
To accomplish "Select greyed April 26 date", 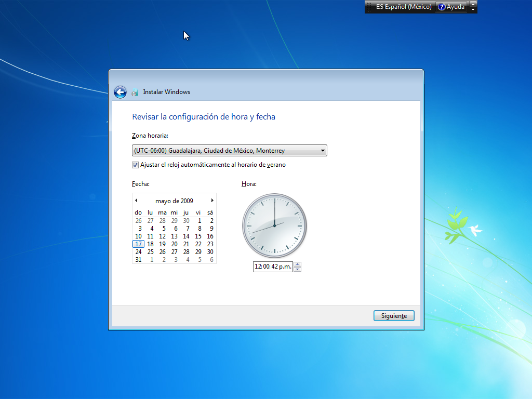I will 138,220.
